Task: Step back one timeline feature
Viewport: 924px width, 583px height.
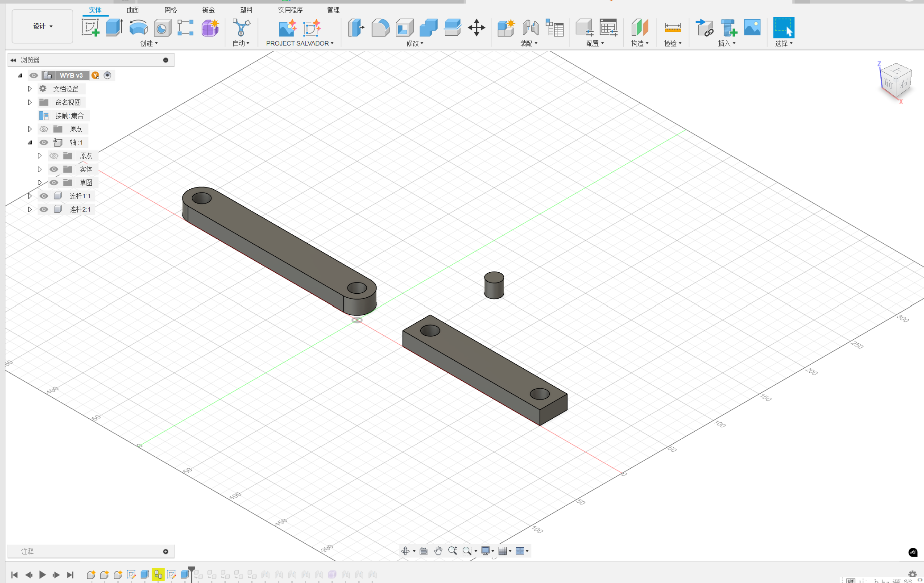Action: pos(29,575)
